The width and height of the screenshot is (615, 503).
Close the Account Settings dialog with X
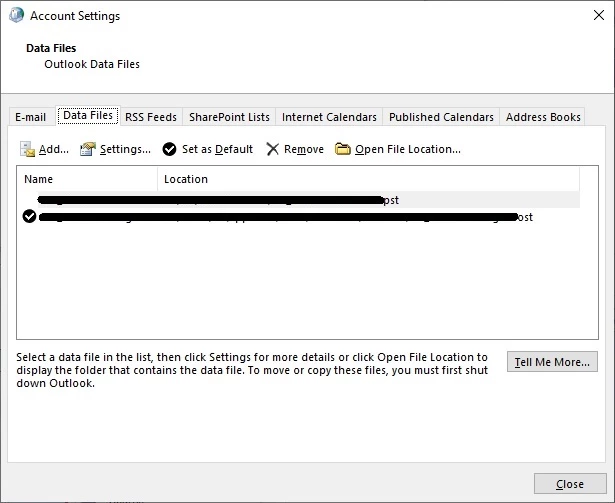tap(599, 15)
